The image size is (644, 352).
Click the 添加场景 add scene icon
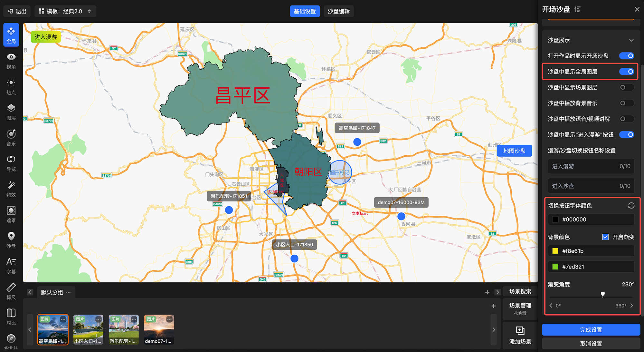(520, 331)
